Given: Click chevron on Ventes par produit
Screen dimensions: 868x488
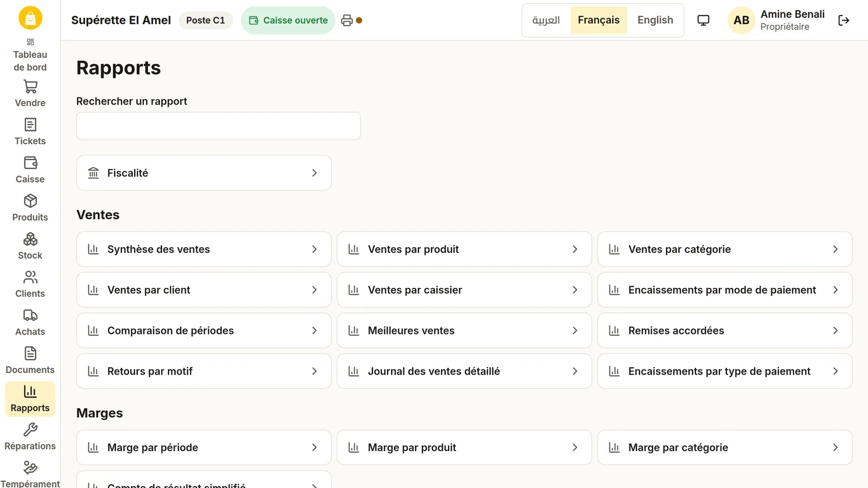Looking at the screenshot, I should [x=575, y=249].
